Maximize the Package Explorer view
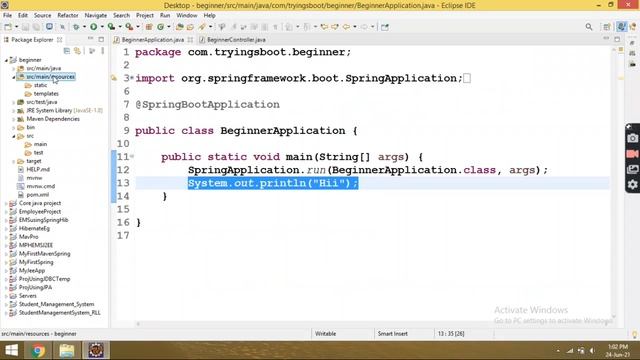This screenshot has width=640, height=360. click(x=101, y=40)
